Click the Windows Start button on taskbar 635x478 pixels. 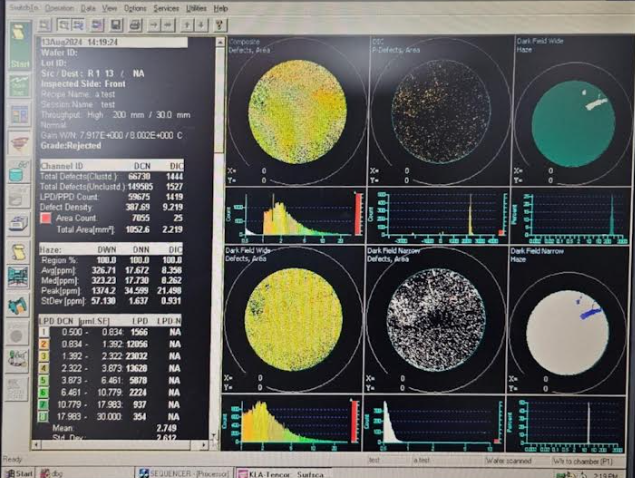(x=20, y=470)
